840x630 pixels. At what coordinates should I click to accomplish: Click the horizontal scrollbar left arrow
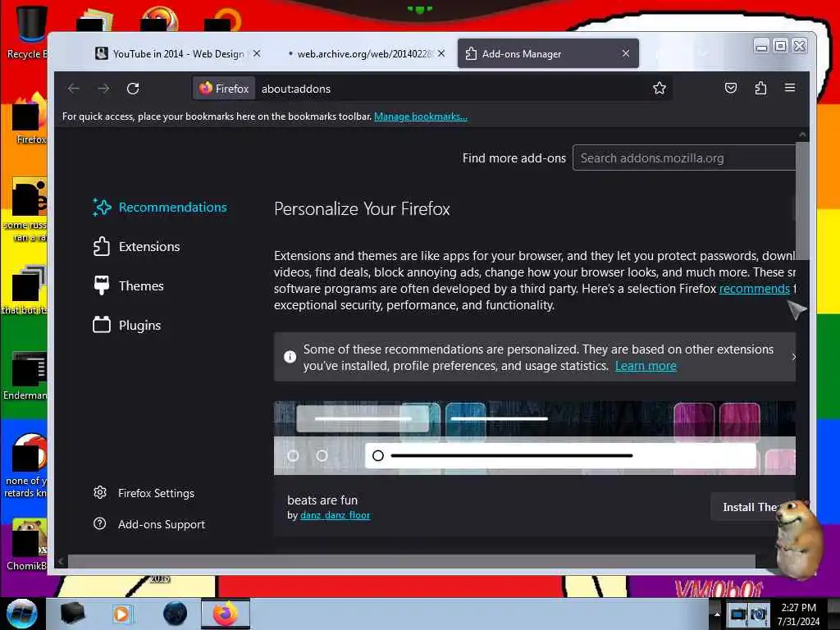click(61, 561)
